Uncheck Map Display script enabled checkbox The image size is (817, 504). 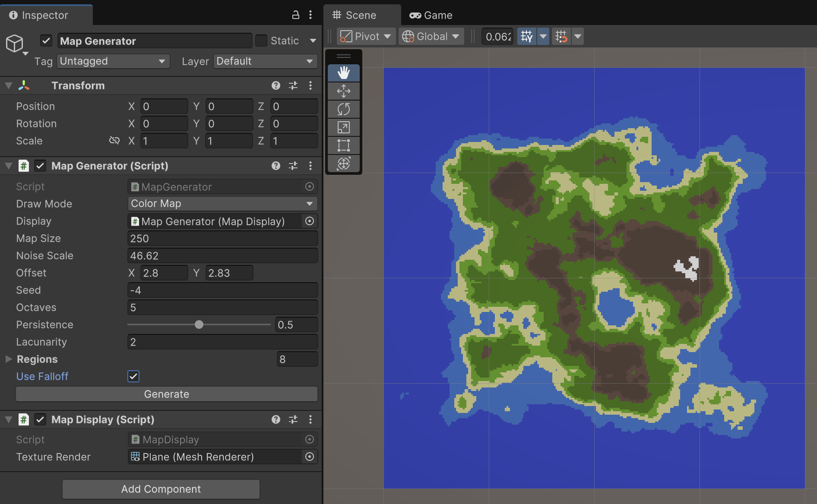[40, 419]
